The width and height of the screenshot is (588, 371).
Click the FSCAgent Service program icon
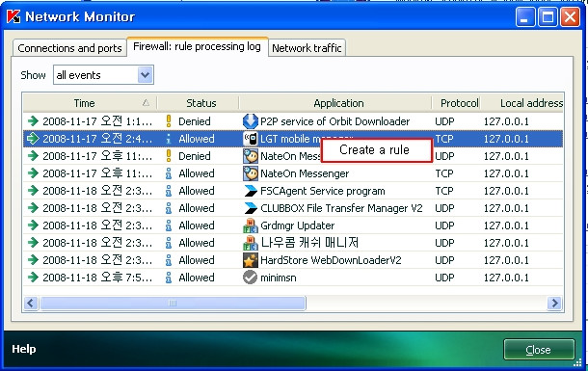click(x=250, y=191)
